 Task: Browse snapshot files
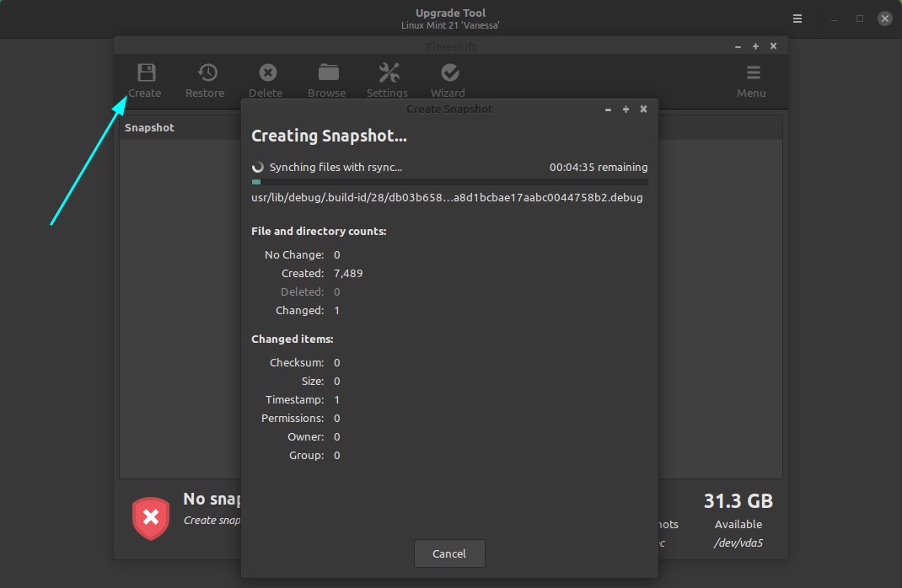pos(327,80)
